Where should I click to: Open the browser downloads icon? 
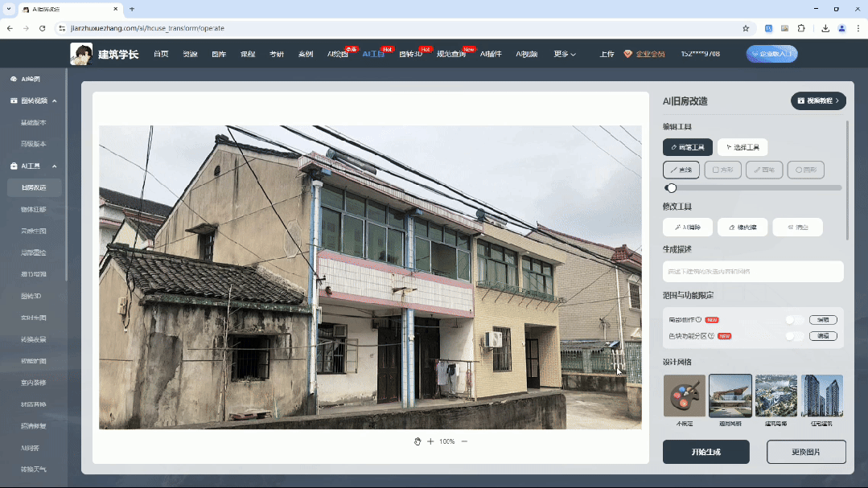(825, 28)
